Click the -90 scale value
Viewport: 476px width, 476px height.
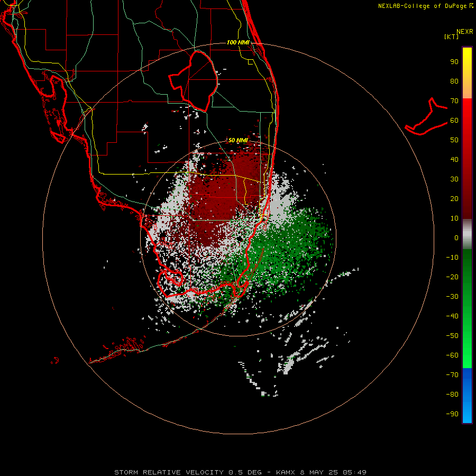(452, 414)
